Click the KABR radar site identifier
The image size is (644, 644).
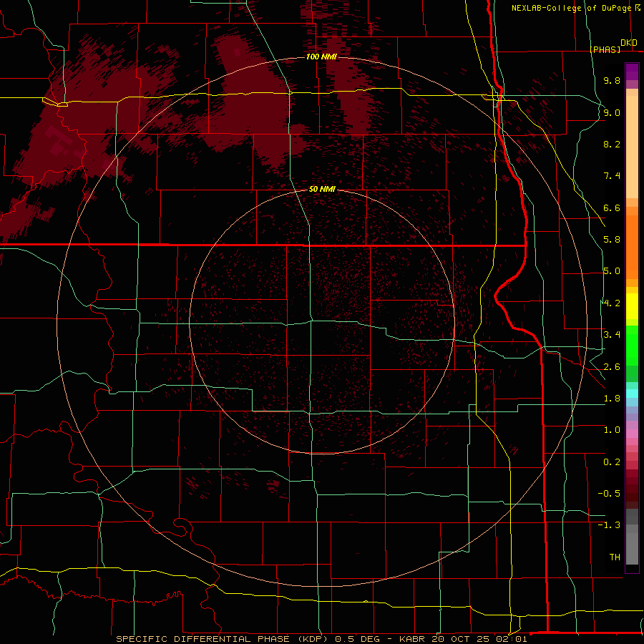pos(413,639)
